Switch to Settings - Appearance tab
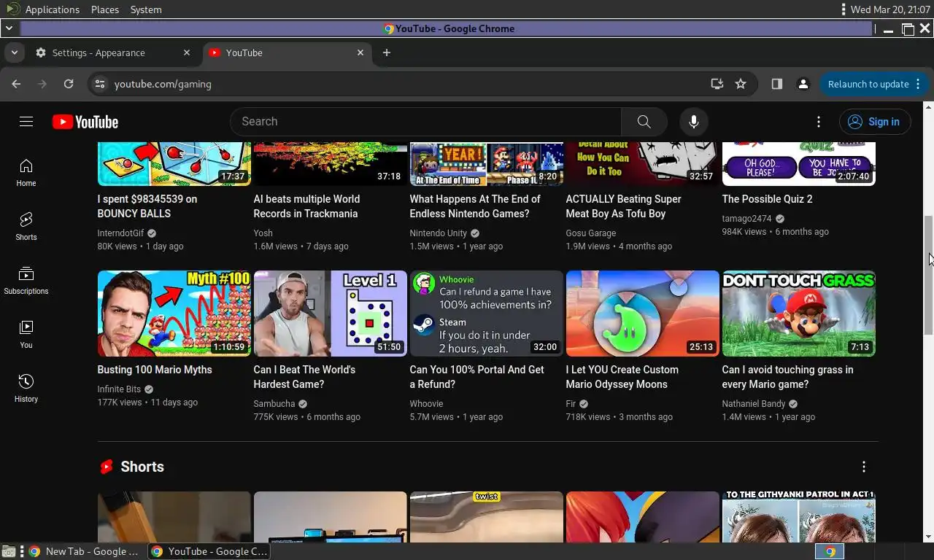 (113, 52)
